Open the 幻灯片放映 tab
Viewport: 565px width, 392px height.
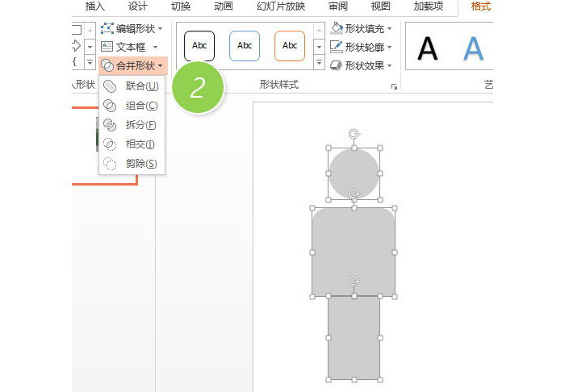coord(281,6)
